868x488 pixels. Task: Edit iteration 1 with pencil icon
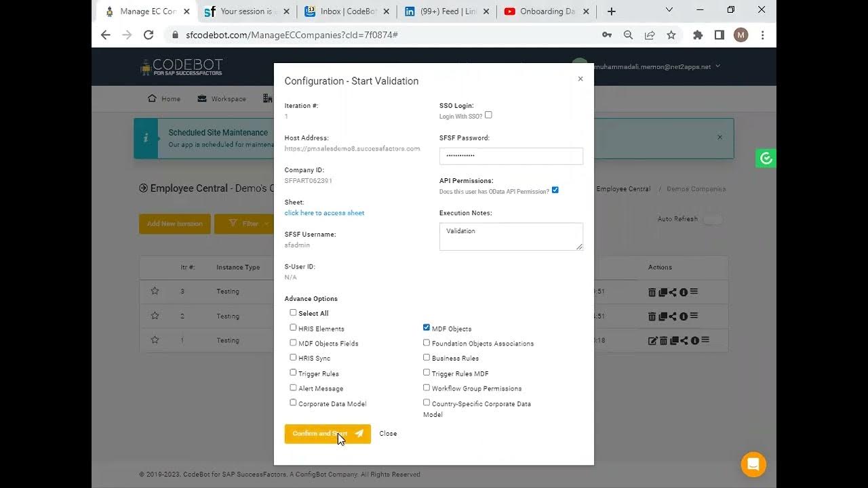652,341
